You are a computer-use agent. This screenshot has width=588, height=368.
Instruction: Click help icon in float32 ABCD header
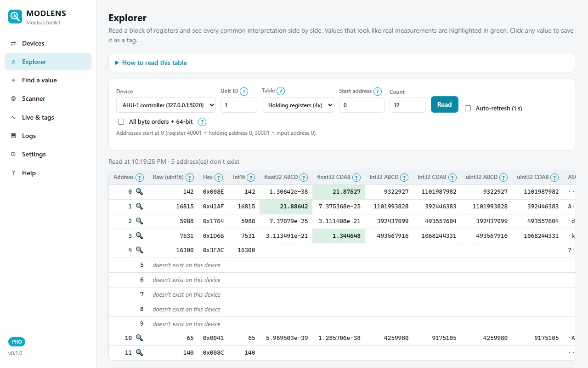coord(304,178)
